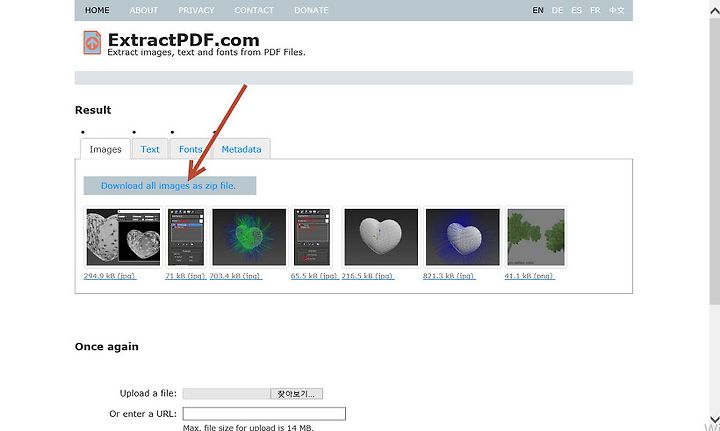The height and width of the screenshot is (431, 720).
Task: Open the CONTACT page
Action: (x=254, y=10)
